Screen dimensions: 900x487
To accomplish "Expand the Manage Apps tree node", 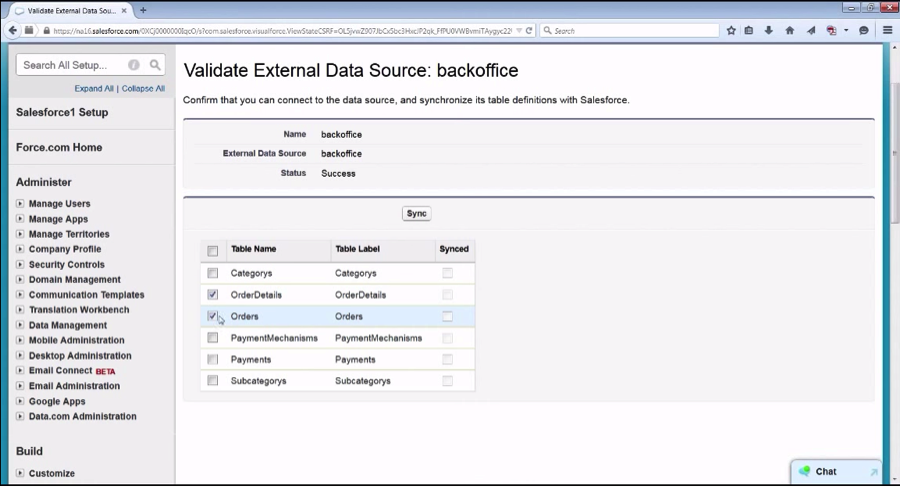I will [20, 219].
